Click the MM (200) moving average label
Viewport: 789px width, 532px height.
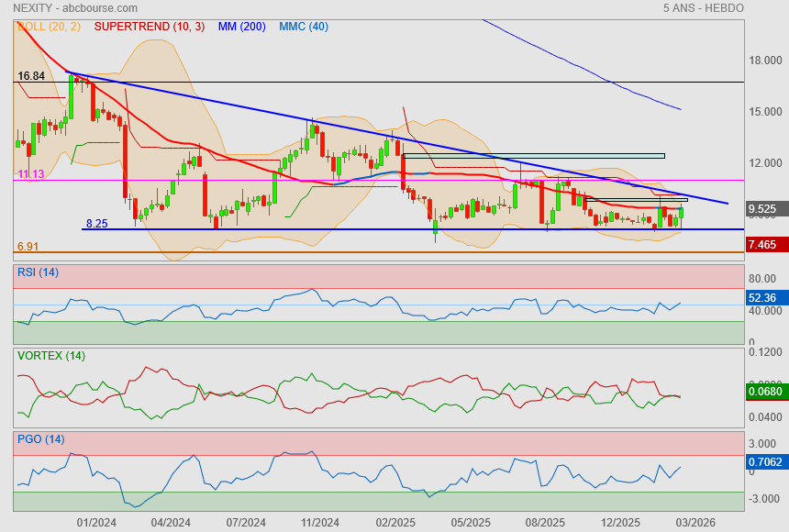[241, 27]
